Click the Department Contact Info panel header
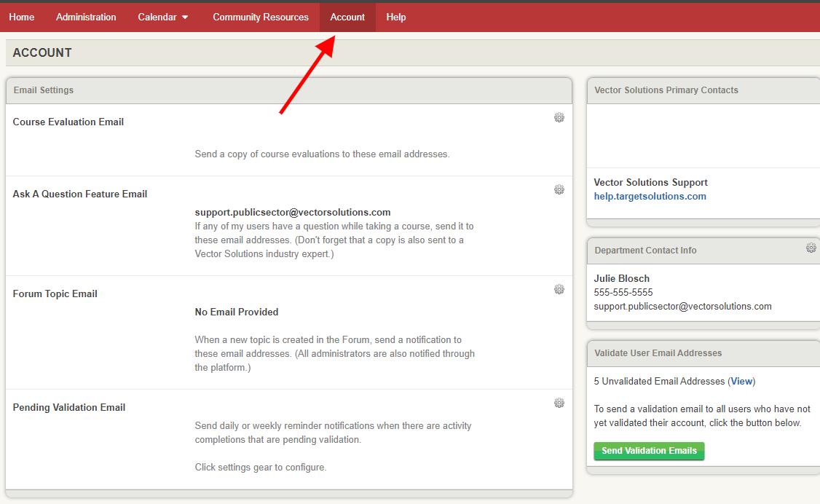This screenshot has height=504, width=820. [645, 250]
